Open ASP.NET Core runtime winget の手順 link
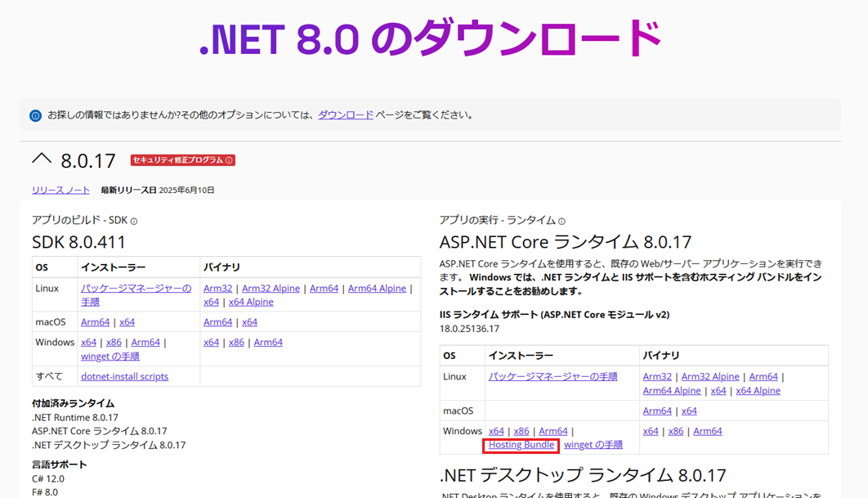868x498 pixels. [593, 445]
